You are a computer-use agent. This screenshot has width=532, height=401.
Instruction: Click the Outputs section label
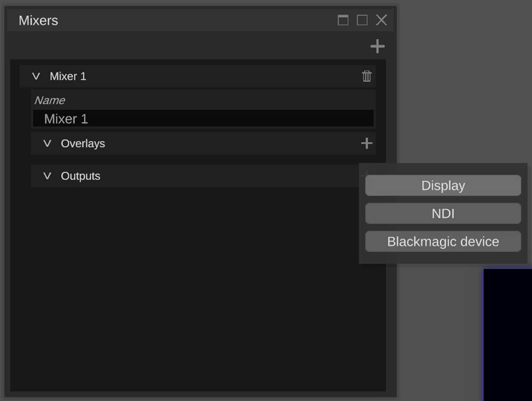coord(81,176)
